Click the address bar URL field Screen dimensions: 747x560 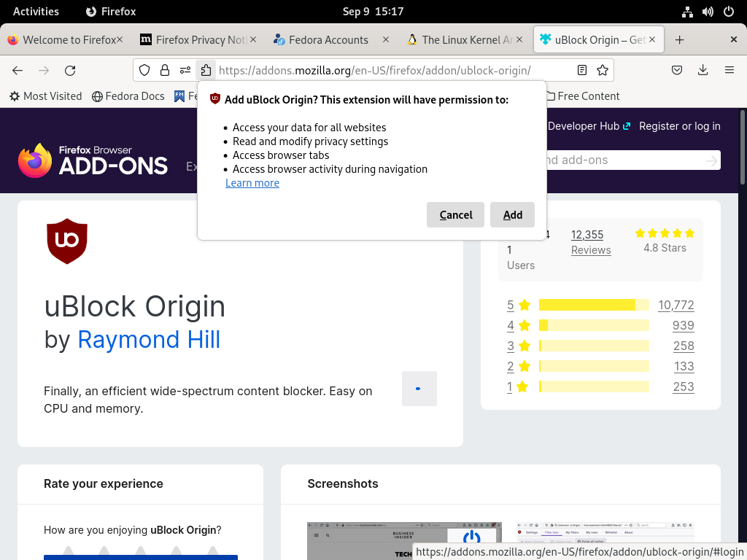(374, 71)
